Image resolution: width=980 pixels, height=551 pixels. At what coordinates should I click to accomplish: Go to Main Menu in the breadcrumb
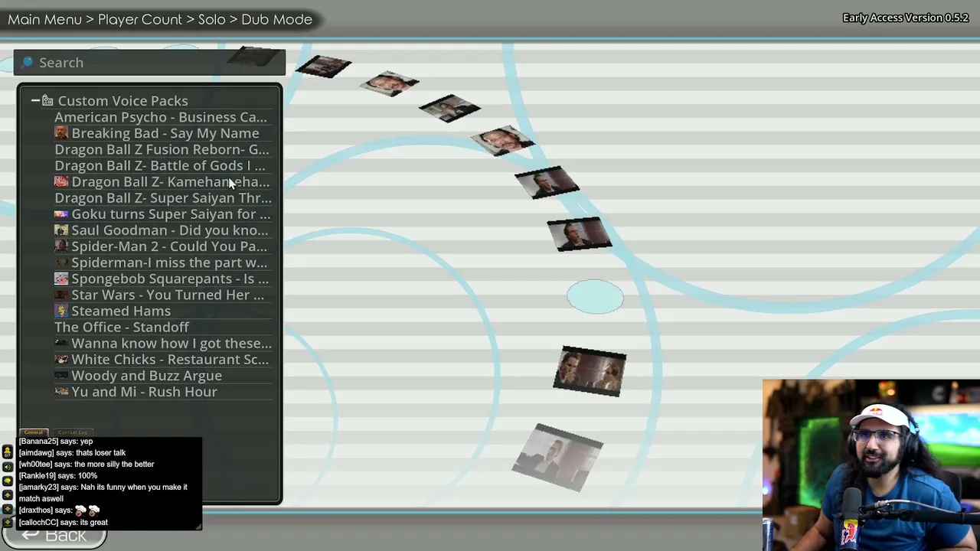44,19
